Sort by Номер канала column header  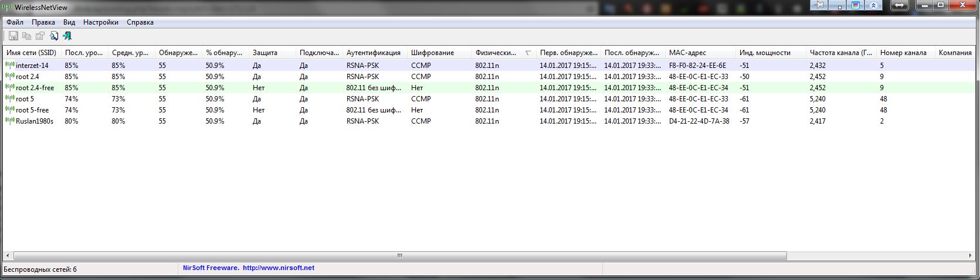(x=906, y=53)
